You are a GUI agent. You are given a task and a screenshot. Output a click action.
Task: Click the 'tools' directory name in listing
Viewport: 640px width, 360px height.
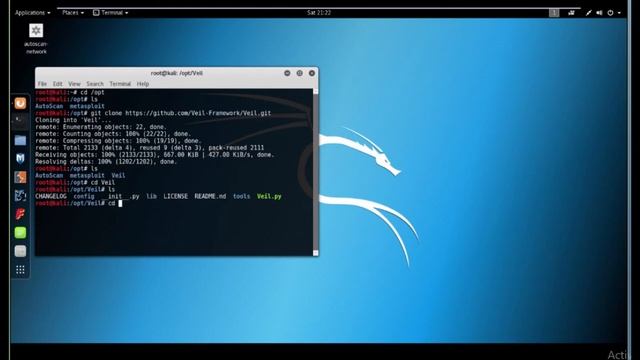click(241, 196)
